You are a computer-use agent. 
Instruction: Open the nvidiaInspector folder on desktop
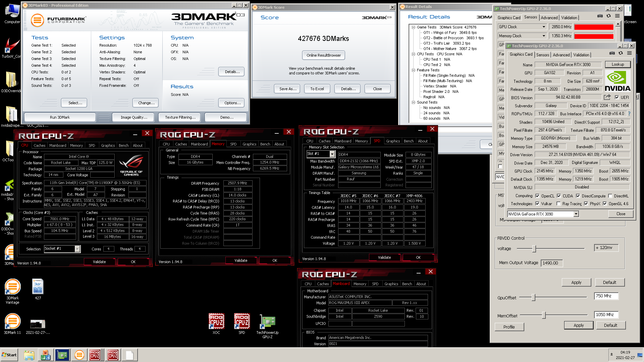click(12, 116)
